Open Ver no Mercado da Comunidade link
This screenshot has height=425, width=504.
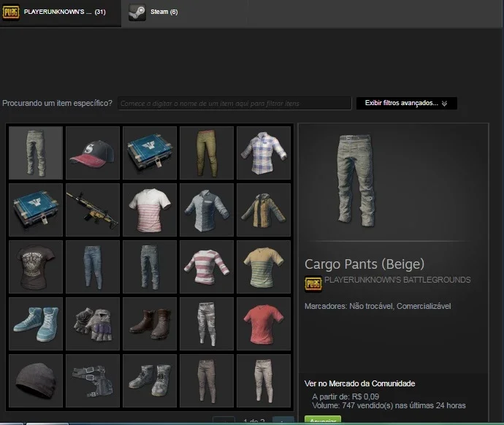(359, 383)
